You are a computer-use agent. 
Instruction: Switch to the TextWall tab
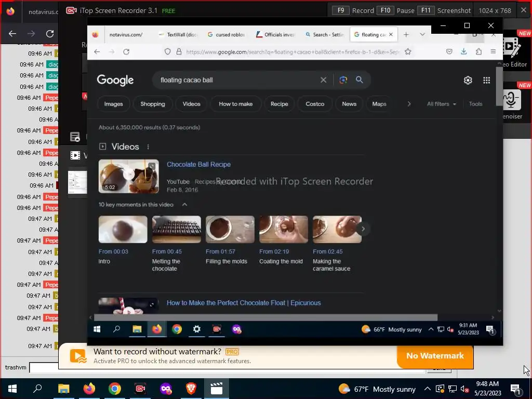178,35
